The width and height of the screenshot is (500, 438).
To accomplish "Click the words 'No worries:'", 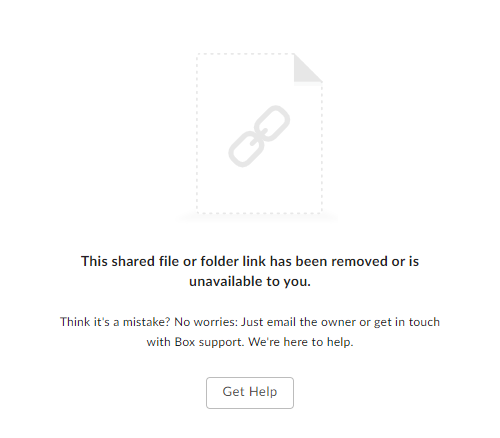I will click(206, 322).
